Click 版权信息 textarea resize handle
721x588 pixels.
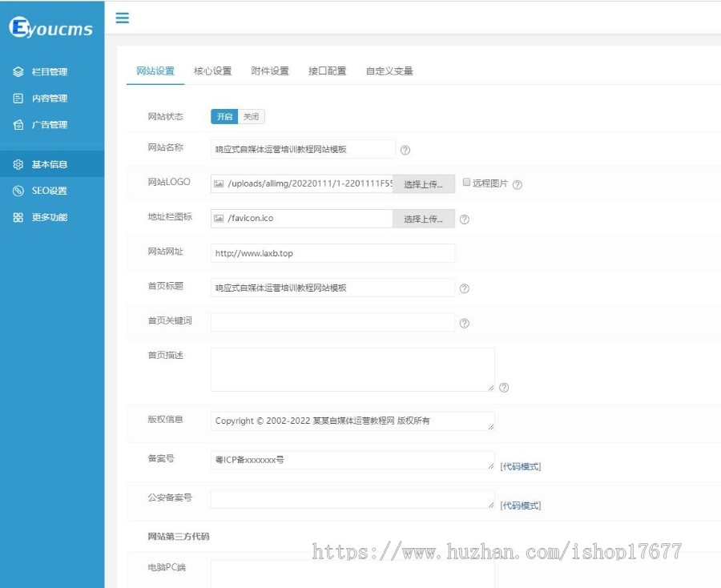click(x=491, y=427)
